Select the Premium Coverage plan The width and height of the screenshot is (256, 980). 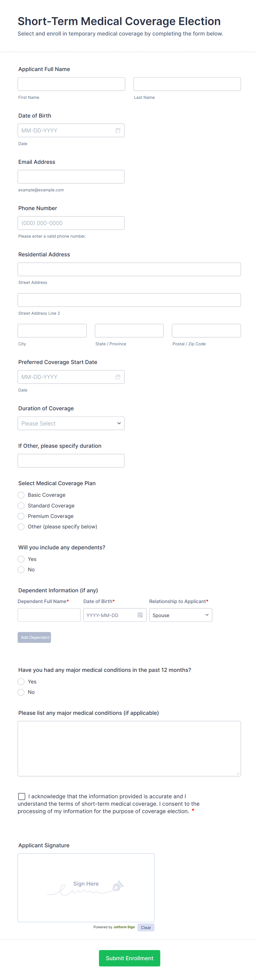[x=21, y=516]
